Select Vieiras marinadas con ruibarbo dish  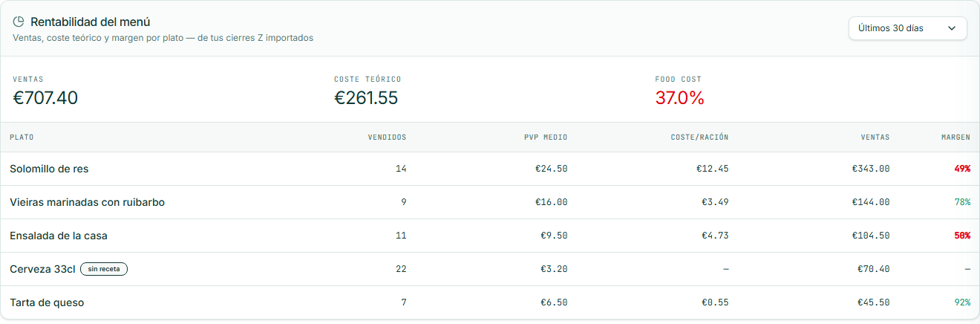coord(87,202)
